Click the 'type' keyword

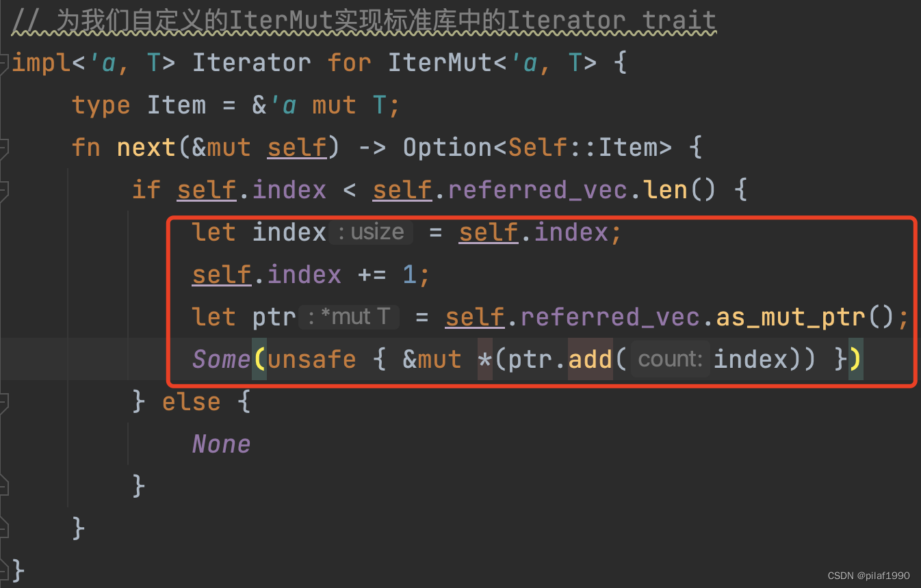101,105
